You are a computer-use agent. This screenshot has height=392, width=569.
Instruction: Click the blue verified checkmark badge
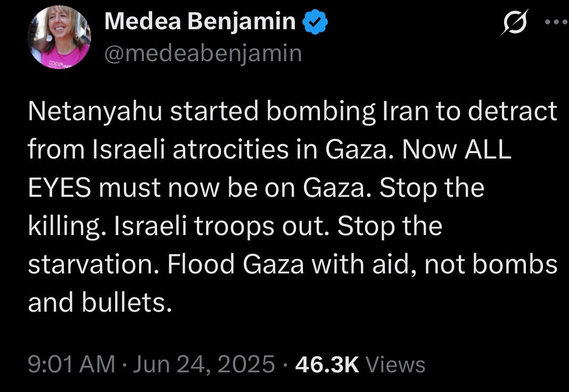coord(315,22)
